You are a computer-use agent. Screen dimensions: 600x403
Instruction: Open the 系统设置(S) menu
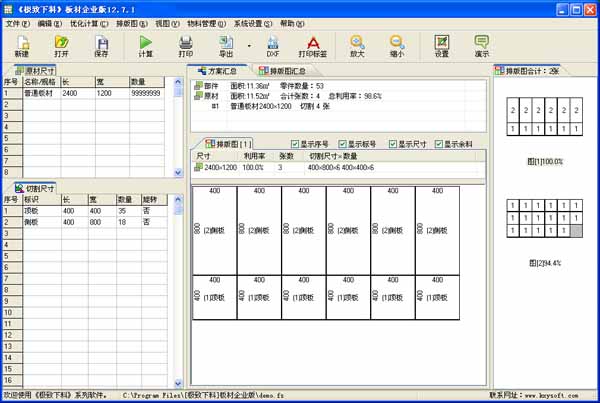click(x=253, y=24)
